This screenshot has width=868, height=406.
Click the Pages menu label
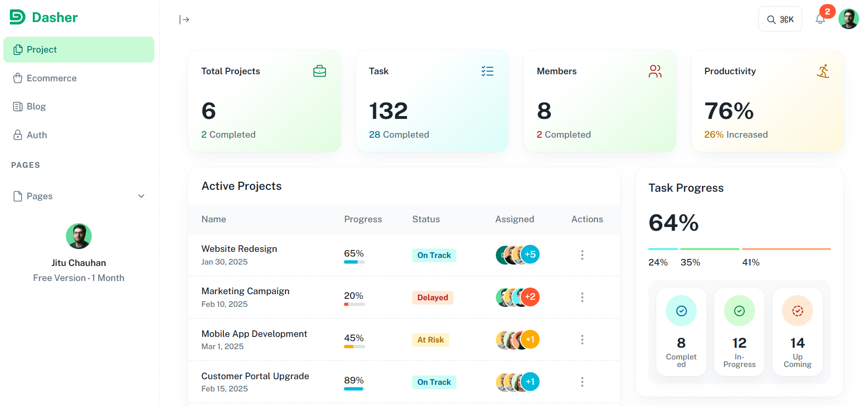tap(40, 196)
